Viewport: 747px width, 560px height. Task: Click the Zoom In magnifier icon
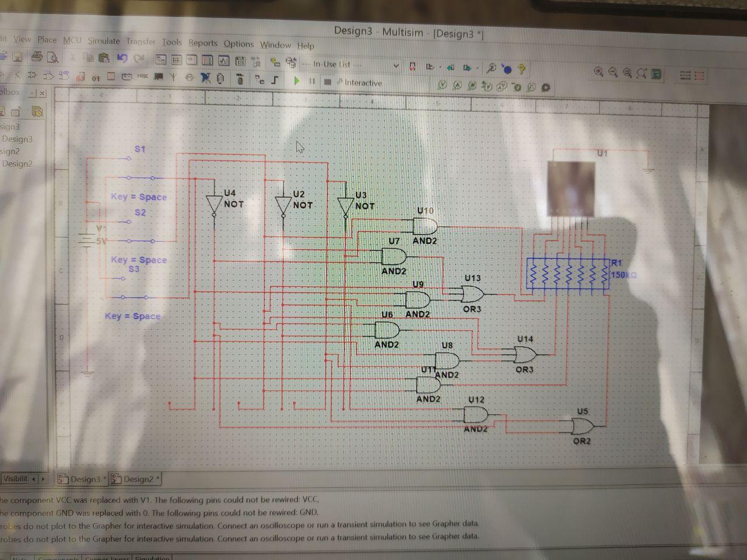coord(598,72)
